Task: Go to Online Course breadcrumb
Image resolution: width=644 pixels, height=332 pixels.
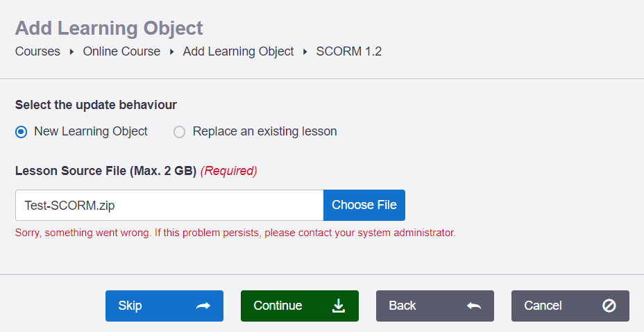Action: pyautogui.click(x=121, y=51)
